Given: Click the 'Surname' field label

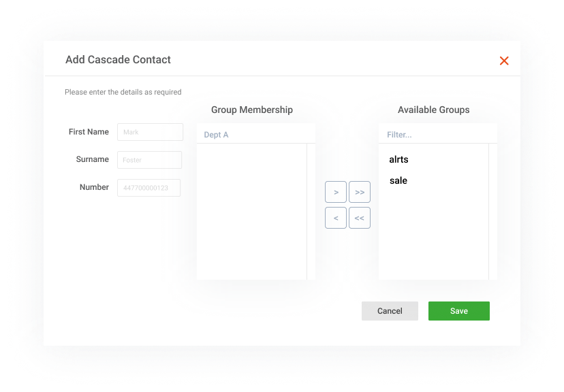Looking at the screenshot, I should tap(93, 159).
